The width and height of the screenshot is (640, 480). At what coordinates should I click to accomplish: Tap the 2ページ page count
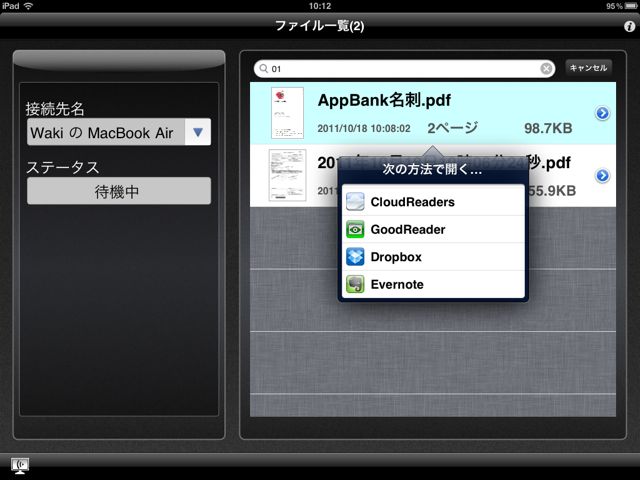tap(452, 128)
